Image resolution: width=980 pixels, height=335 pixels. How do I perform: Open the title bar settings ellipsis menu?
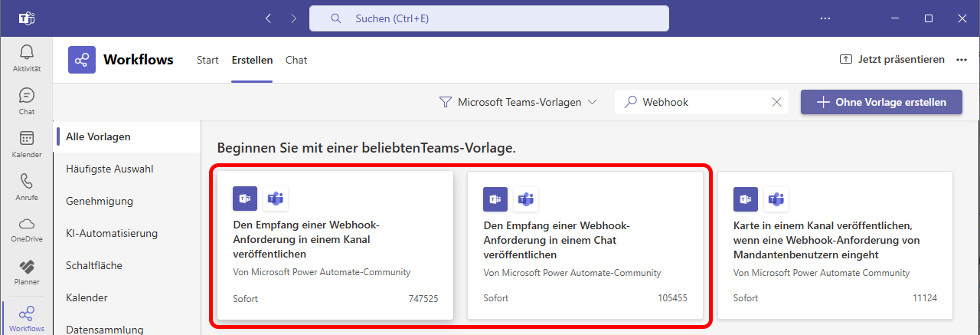(x=825, y=18)
